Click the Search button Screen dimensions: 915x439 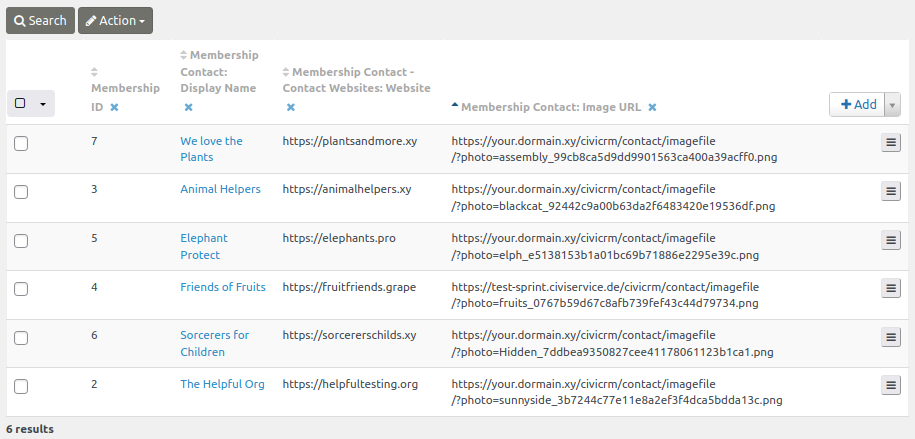(40, 20)
